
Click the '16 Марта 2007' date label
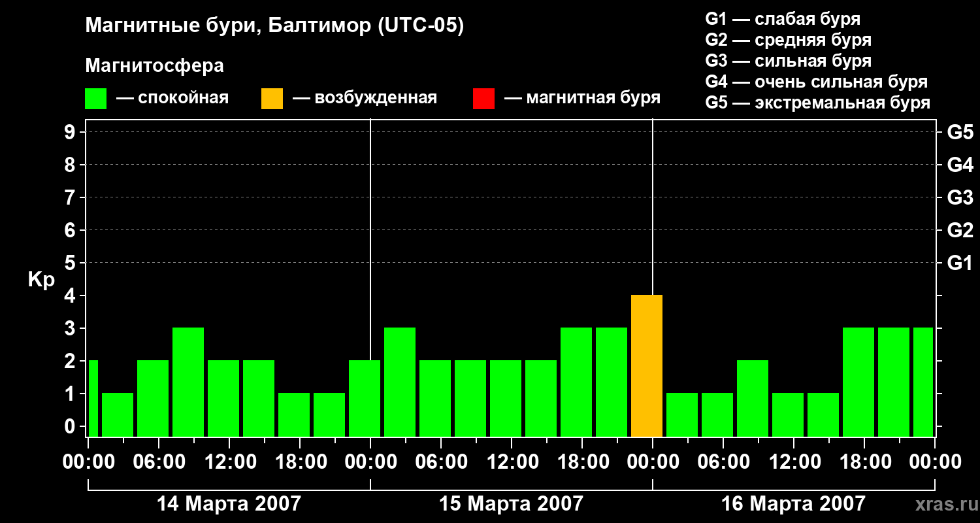(x=793, y=503)
